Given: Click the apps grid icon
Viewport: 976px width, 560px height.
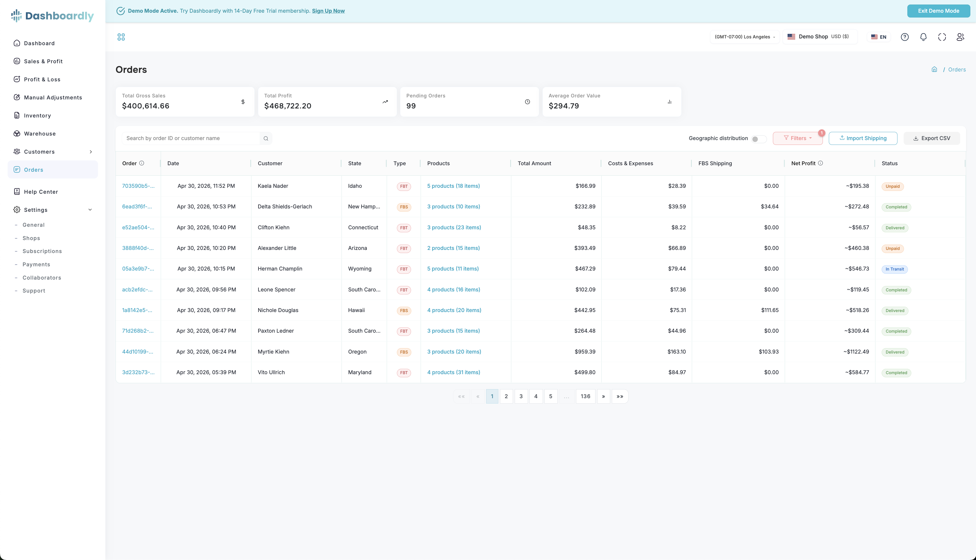Looking at the screenshot, I should 121,37.
